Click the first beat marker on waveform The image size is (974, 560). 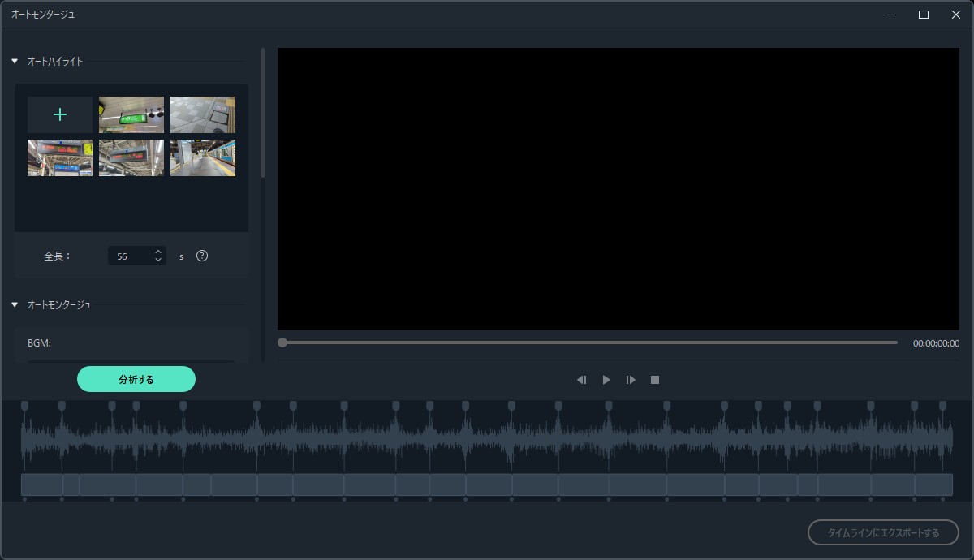coord(24,405)
